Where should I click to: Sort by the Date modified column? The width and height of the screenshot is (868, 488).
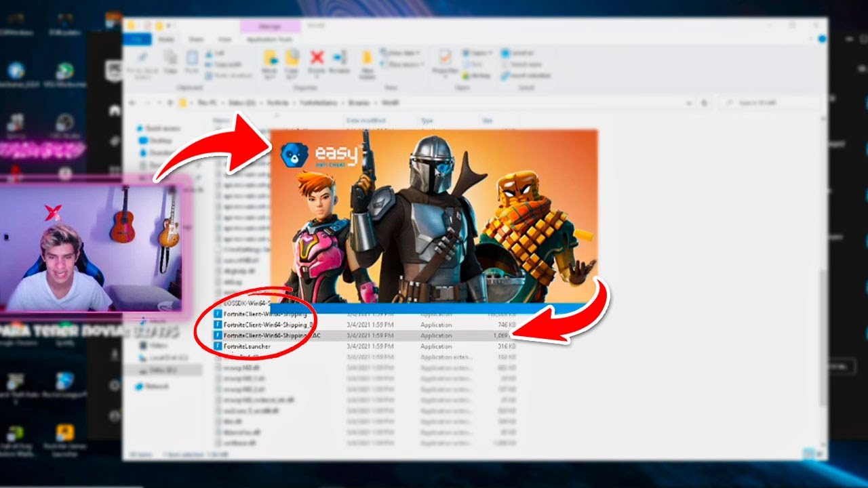tap(366, 121)
